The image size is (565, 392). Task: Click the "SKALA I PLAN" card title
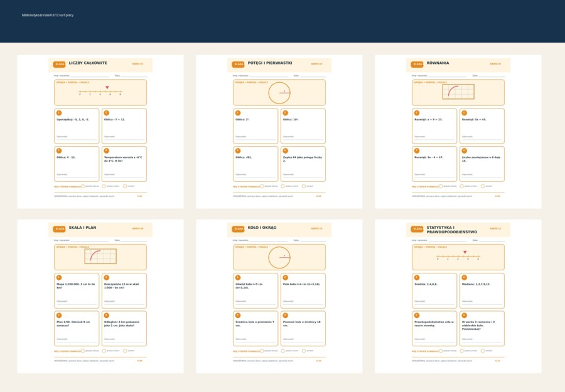pyautogui.click(x=82, y=228)
